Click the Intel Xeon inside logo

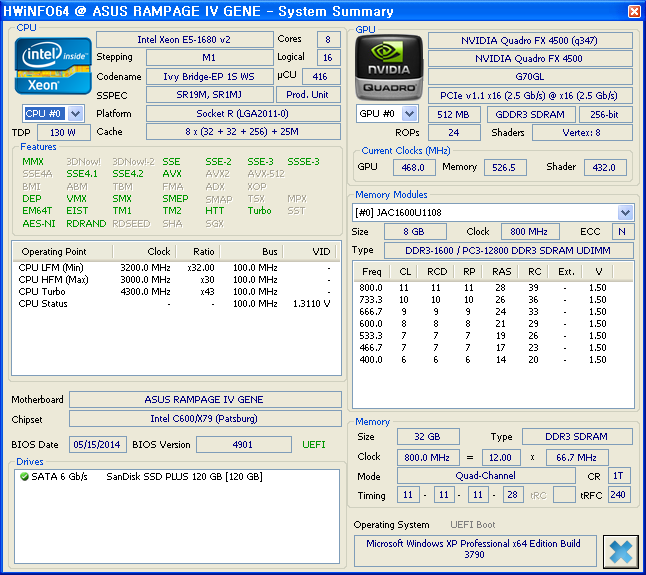tap(53, 66)
